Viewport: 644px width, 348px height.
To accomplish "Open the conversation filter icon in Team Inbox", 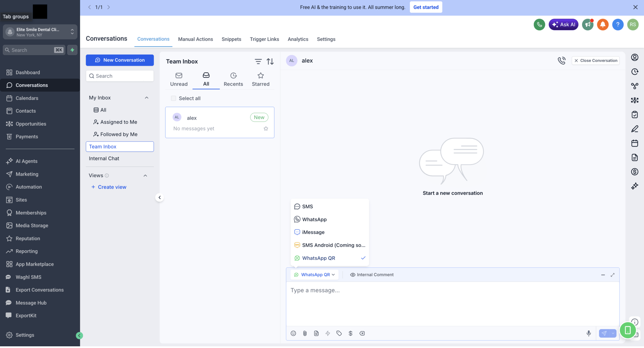I will [258, 61].
